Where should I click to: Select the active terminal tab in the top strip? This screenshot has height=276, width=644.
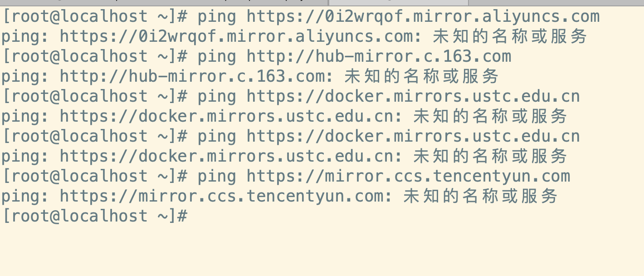[399, 3]
